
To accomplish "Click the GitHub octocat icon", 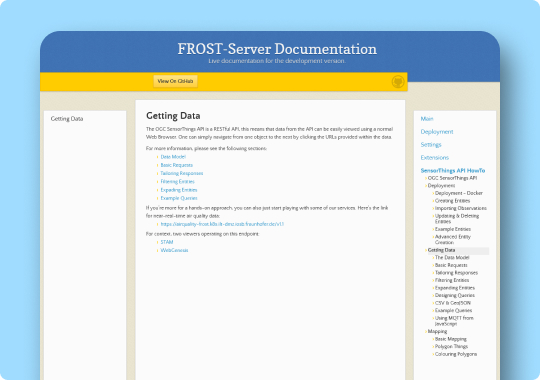I will point(398,82).
